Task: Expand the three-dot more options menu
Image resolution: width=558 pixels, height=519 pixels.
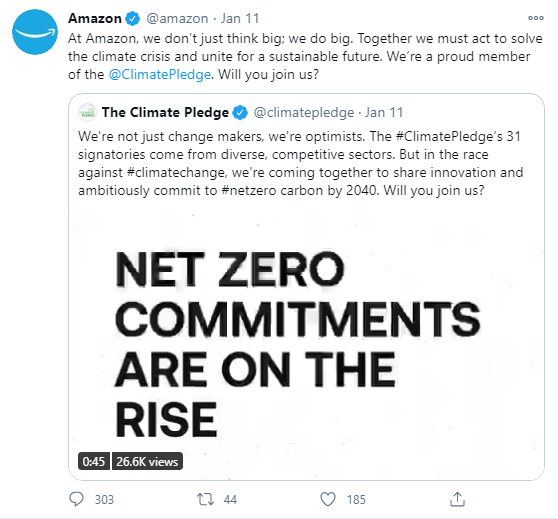Action: (x=536, y=18)
